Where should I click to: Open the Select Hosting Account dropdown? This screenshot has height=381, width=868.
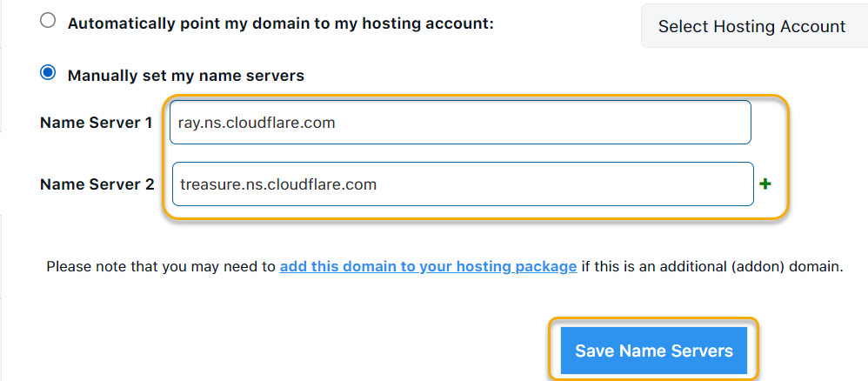751,26
